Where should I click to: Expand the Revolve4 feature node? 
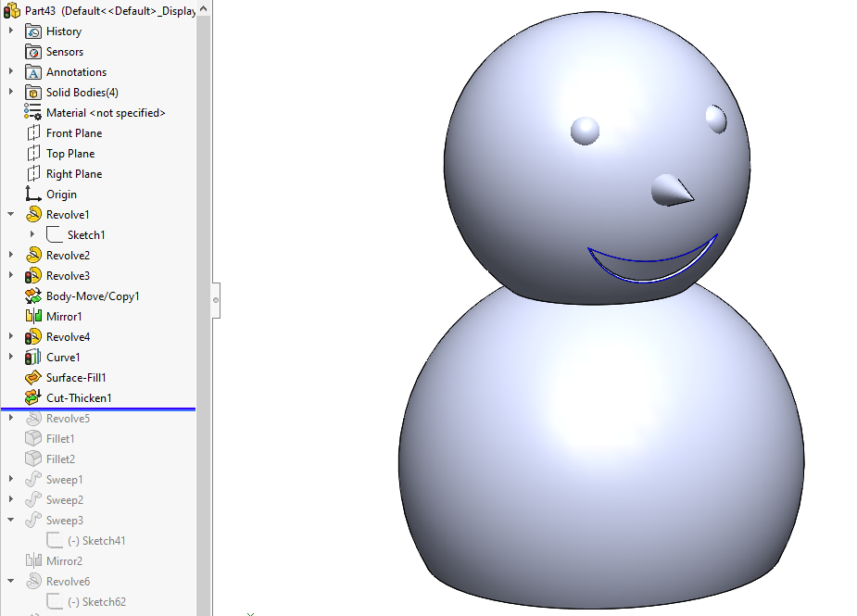[x=11, y=336]
